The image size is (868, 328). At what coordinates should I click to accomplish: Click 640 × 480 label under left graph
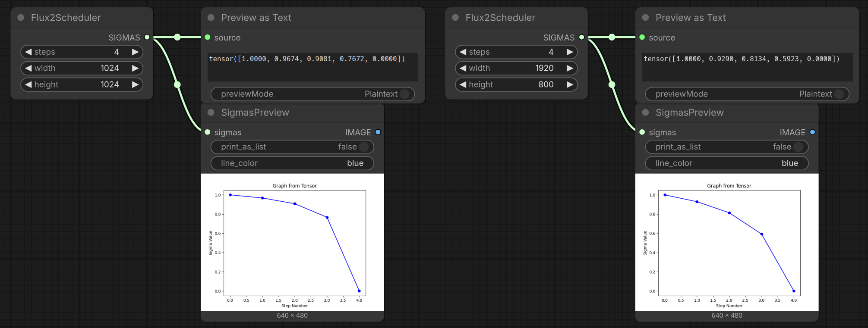point(292,316)
